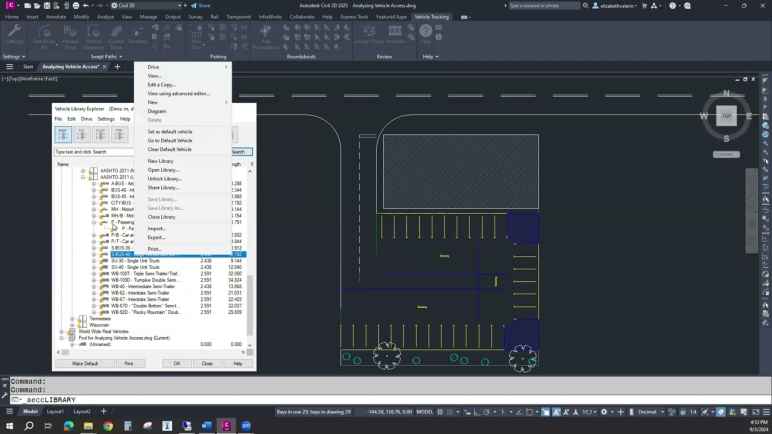Collapse the Pool for Analyzing Vehicle Access node
This screenshot has width=772, height=434.
coord(61,338)
